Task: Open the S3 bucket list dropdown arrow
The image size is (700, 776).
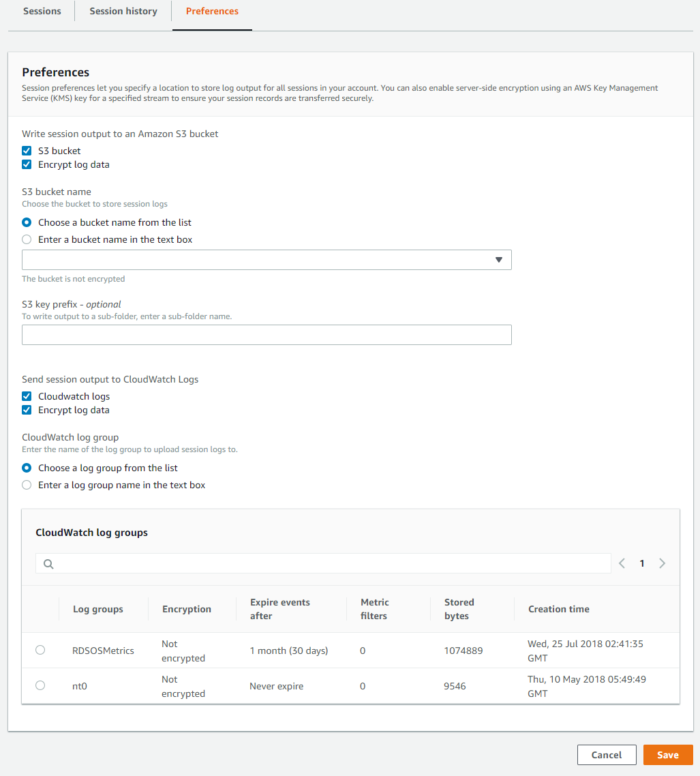Action: tap(499, 260)
